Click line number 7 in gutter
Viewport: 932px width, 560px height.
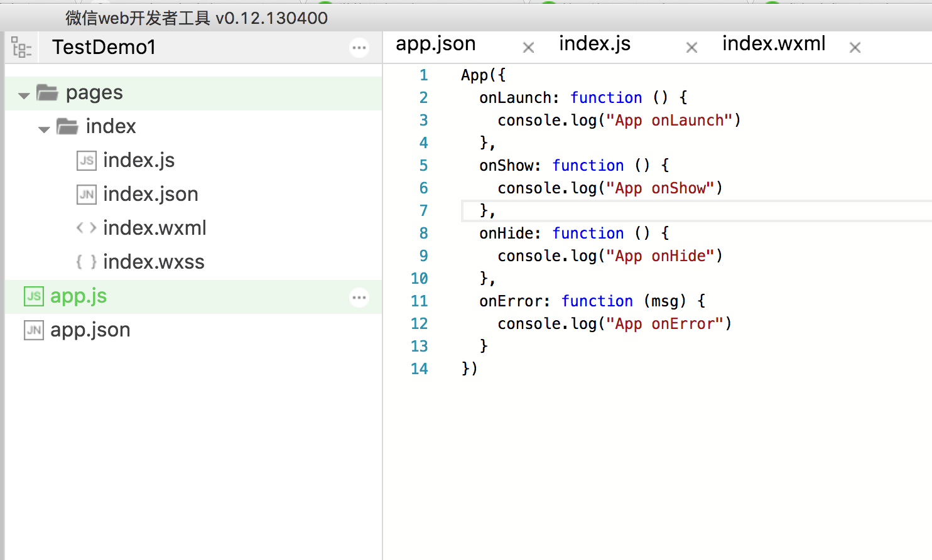(423, 211)
